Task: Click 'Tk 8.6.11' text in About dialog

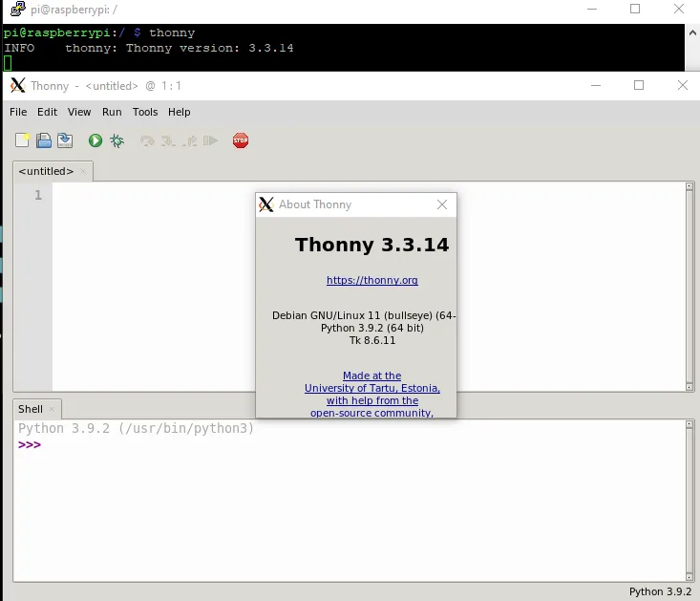Action: tap(372, 340)
